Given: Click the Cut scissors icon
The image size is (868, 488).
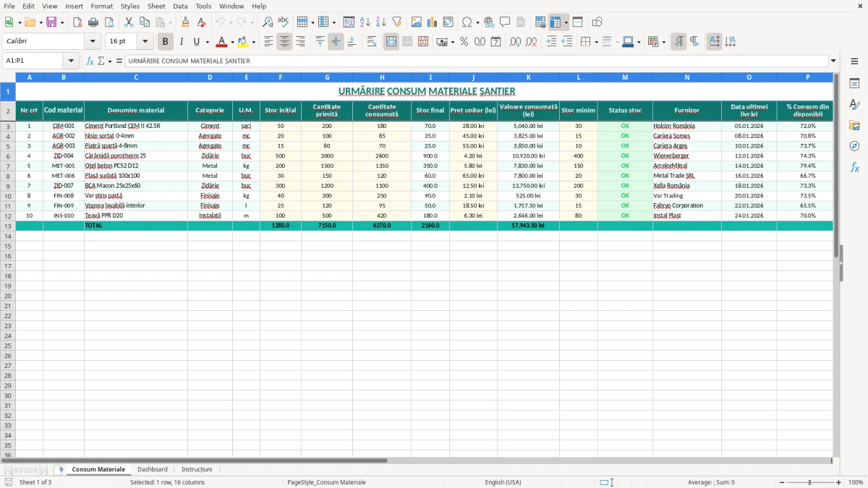Looking at the screenshot, I should [129, 22].
